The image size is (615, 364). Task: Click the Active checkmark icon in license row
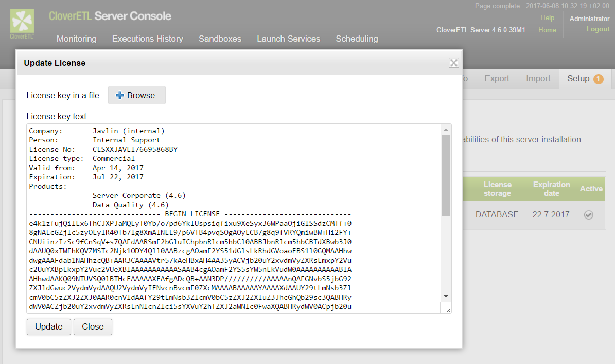click(x=588, y=215)
